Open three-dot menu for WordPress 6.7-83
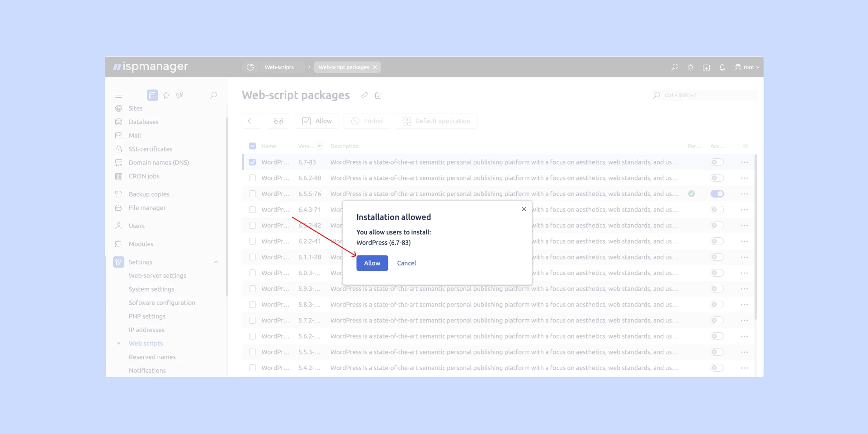The height and width of the screenshot is (434, 868). pos(744,162)
